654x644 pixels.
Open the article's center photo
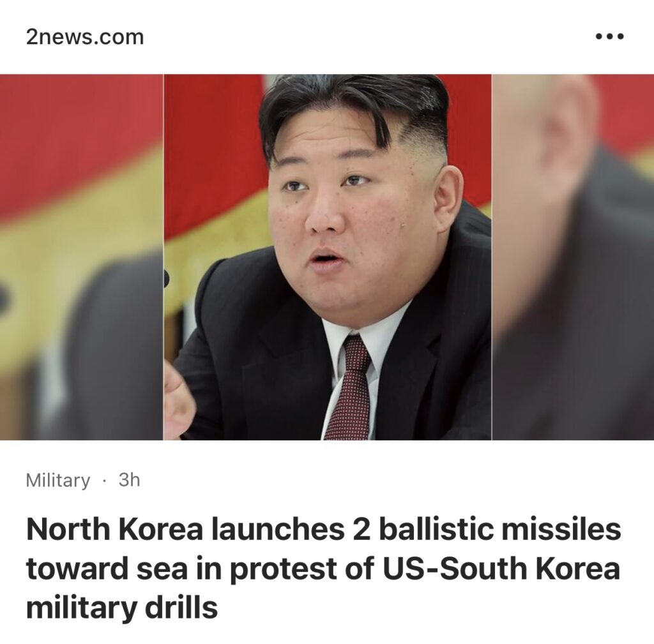tap(328, 257)
